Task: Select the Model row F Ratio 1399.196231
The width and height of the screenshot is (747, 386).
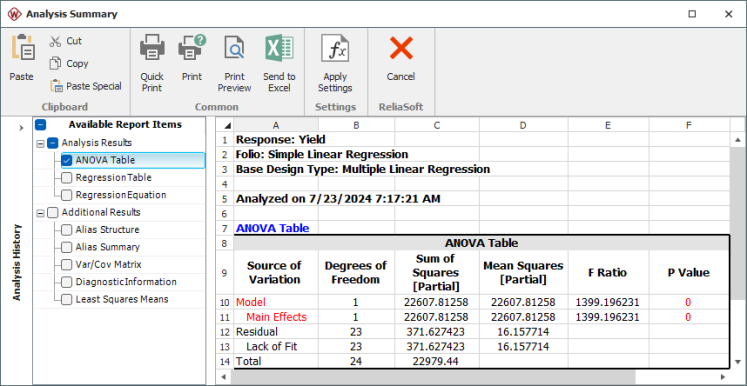Action: pos(608,302)
